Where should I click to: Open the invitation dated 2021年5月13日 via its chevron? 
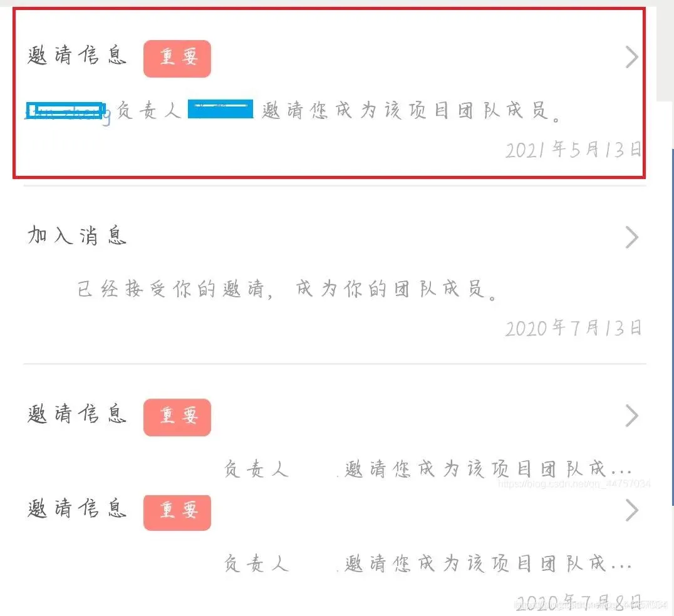pos(631,57)
